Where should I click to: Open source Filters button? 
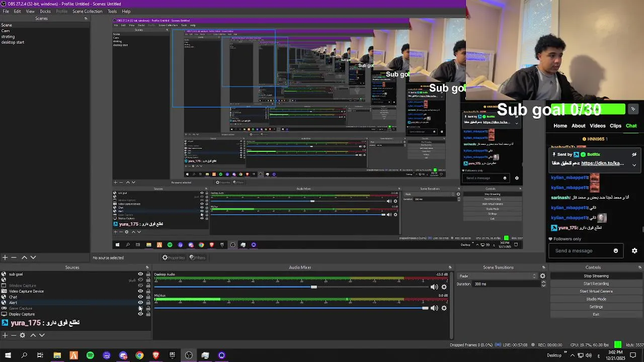point(197,257)
